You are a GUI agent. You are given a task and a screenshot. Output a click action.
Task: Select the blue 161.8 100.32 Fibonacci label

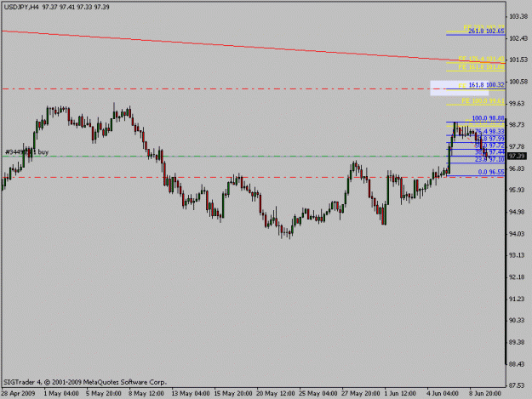486,85
